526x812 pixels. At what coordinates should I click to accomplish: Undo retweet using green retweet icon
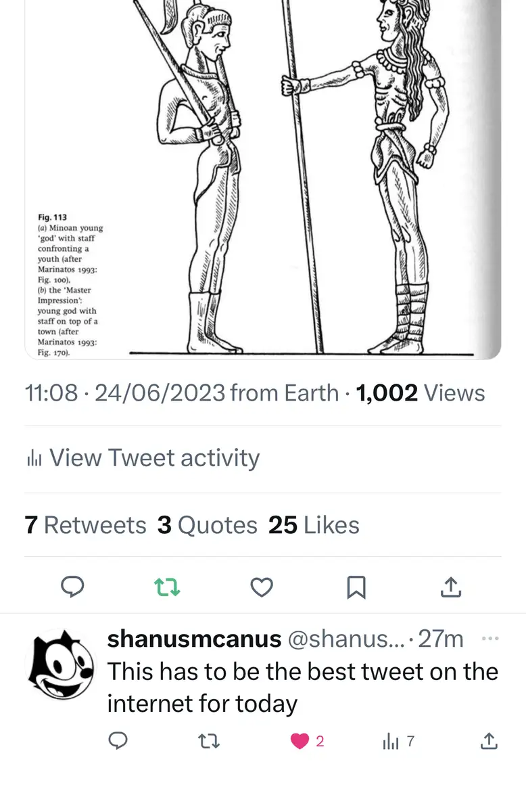point(167,587)
